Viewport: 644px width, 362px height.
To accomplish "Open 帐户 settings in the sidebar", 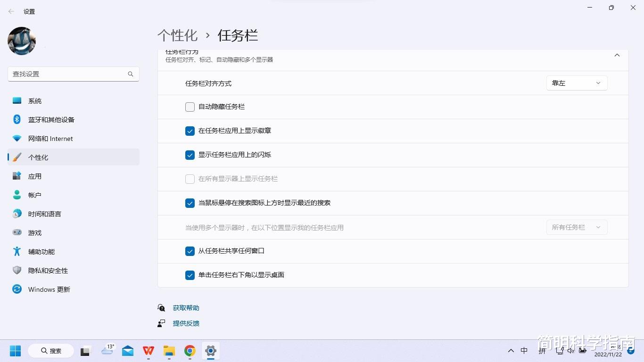I will tap(35, 195).
